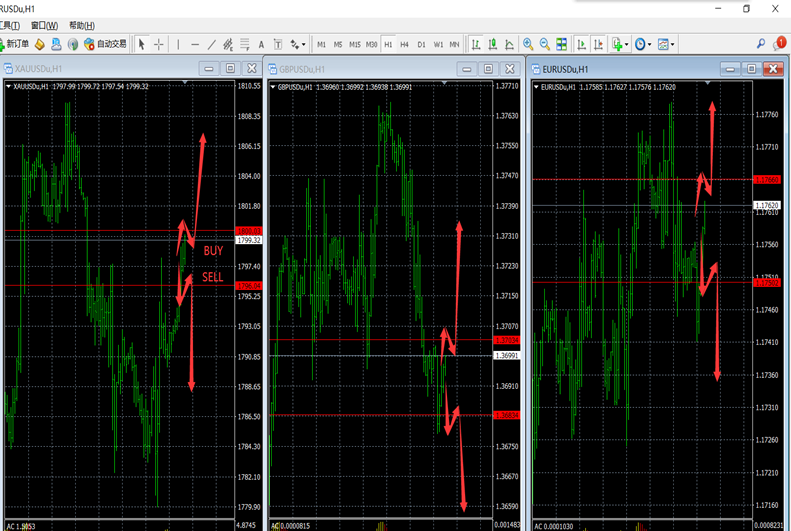This screenshot has height=531, width=791.
Task: Tile chart windows with the grid icon
Action: click(561, 44)
